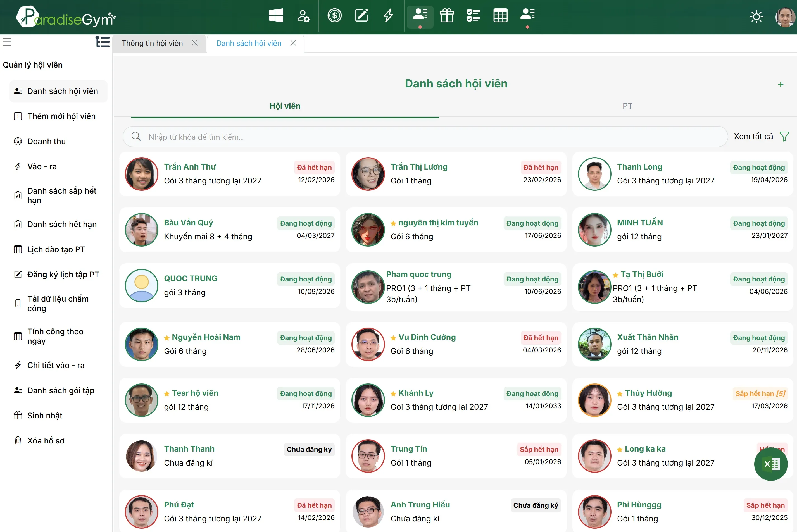Click the plus icon to add a member
The height and width of the screenshot is (532, 797).
(x=780, y=85)
